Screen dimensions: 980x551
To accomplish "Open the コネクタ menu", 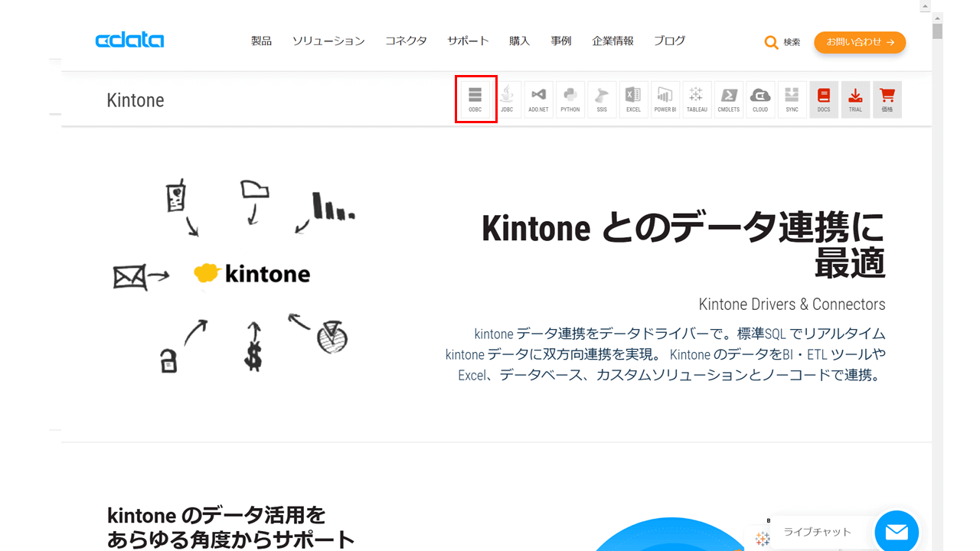I will pos(407,41).
